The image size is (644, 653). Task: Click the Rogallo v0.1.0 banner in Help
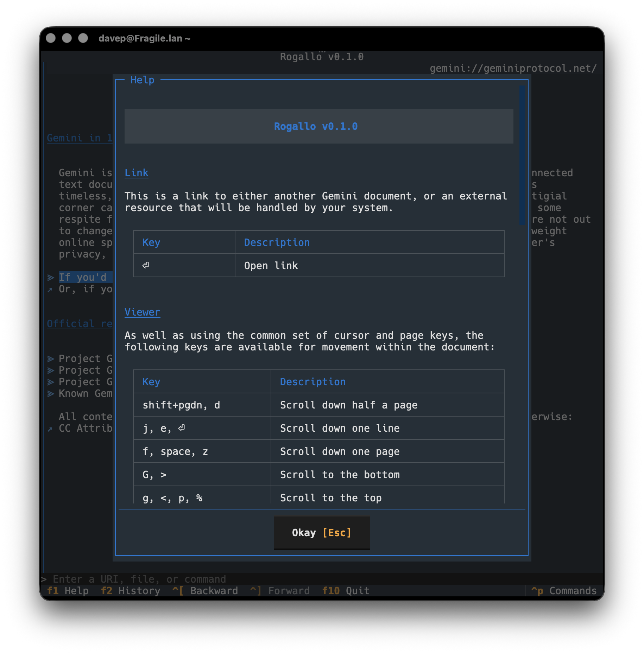coord(319,126)
